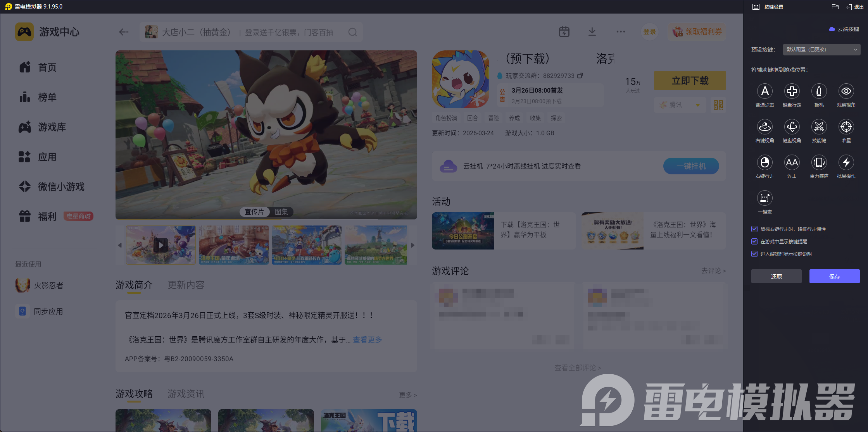Select the 连击 rapid-tap icon

click(792, 163)
